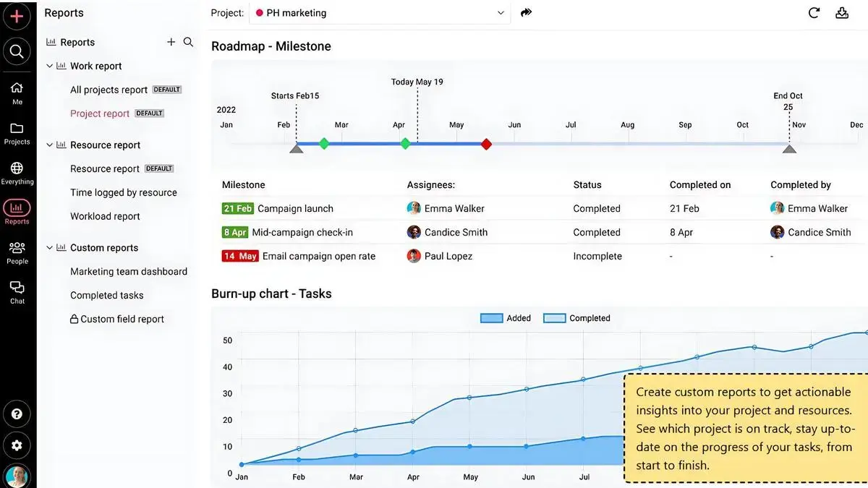Collapse the Custom reports section
868x488 pixels.
tap(50, 248)
